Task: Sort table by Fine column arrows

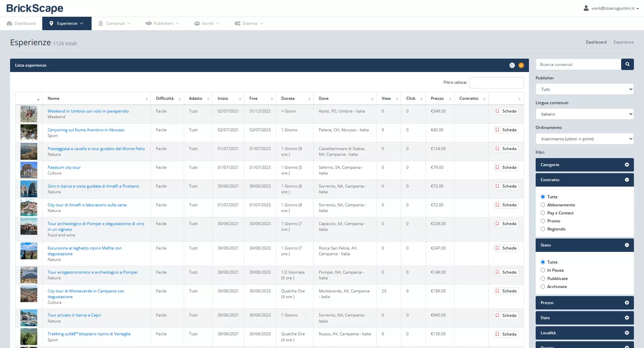Action: [272, 99]
